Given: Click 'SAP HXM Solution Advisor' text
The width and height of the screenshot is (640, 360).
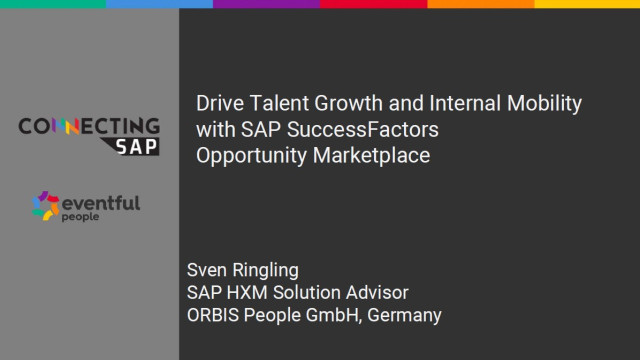Looking at the screenshot, I should click(298, 293).
